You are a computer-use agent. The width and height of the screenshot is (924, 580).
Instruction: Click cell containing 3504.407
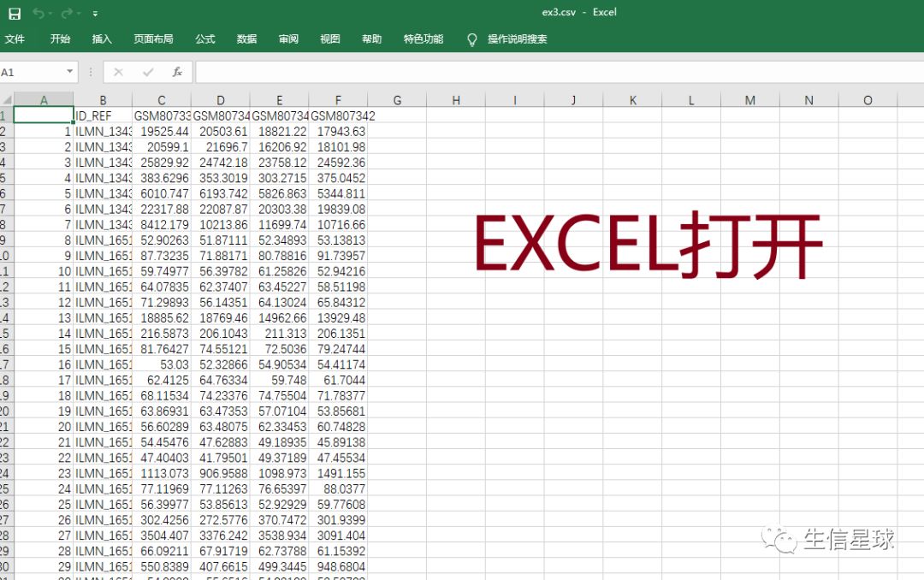point(162,536)
